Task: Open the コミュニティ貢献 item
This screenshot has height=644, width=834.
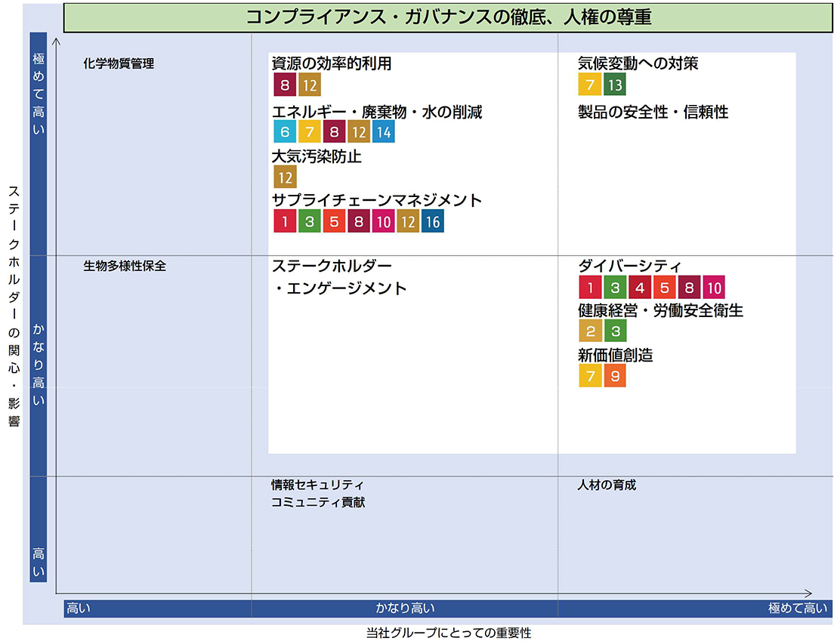Action: [x=318, y=502]
